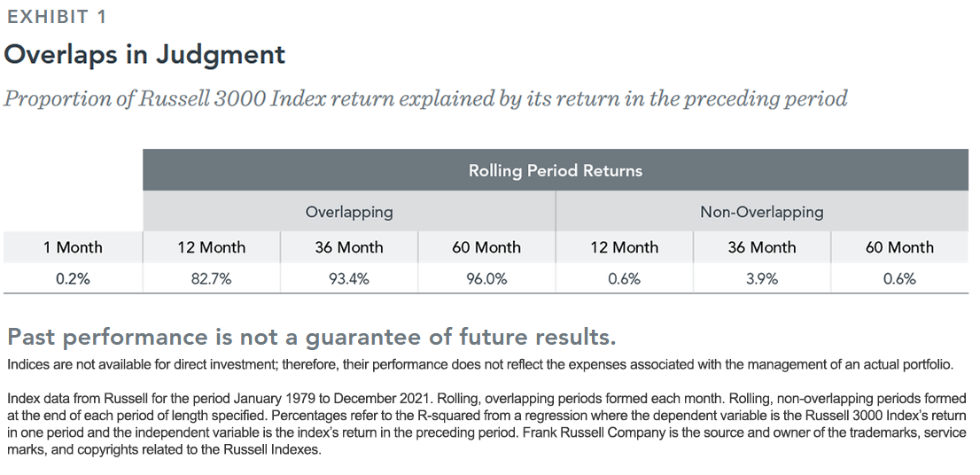Click the 60 Month header under Overlapping
Image resolution: width=980 pixels, height=475 pixels.
coord(486,247)
